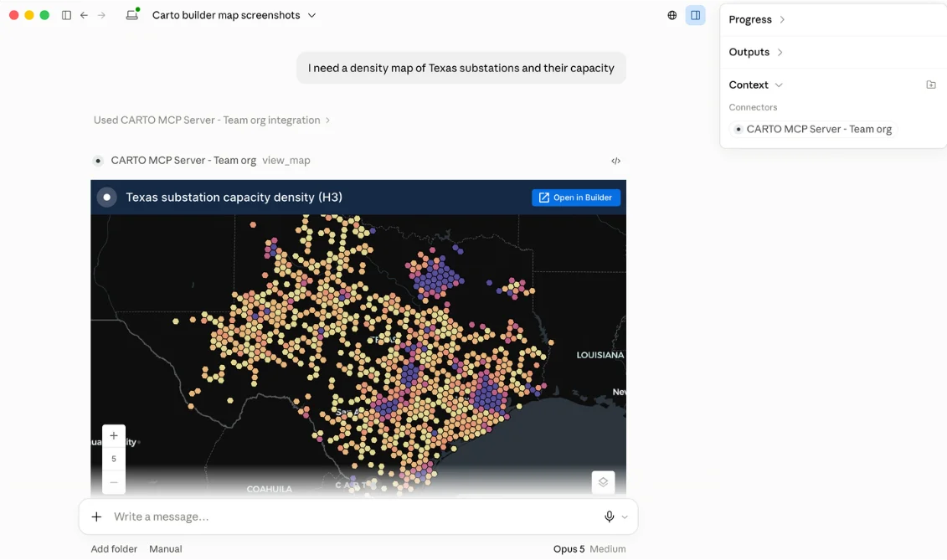Viewport: 947px width, 560px height.
Task: Click the zoom level 5 indicator
Action: (114, 459)
